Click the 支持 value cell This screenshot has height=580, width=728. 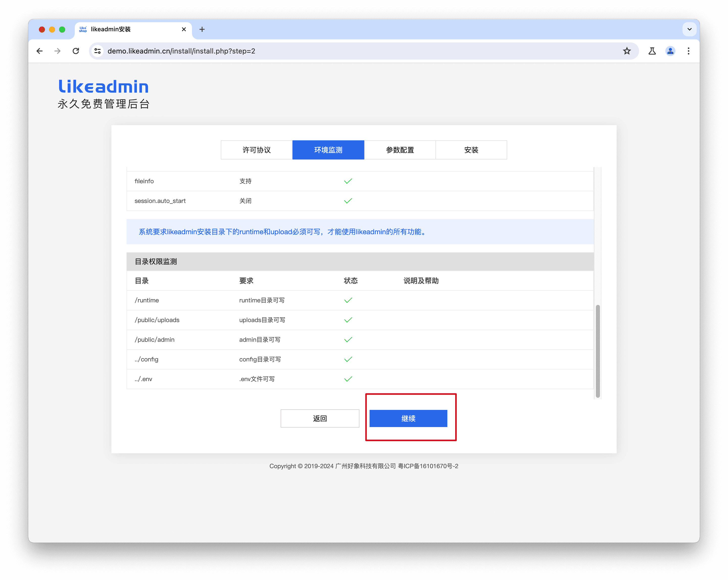click(246, 181)
